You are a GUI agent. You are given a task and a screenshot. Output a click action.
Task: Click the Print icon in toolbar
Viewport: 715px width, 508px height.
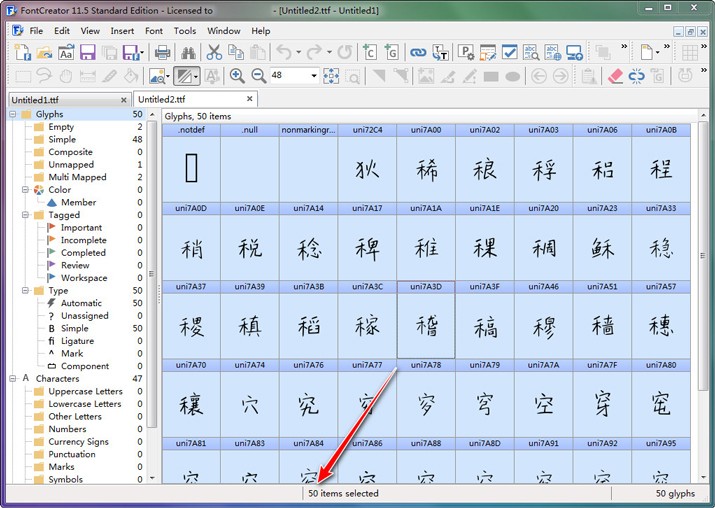click(x=162, y=52)
